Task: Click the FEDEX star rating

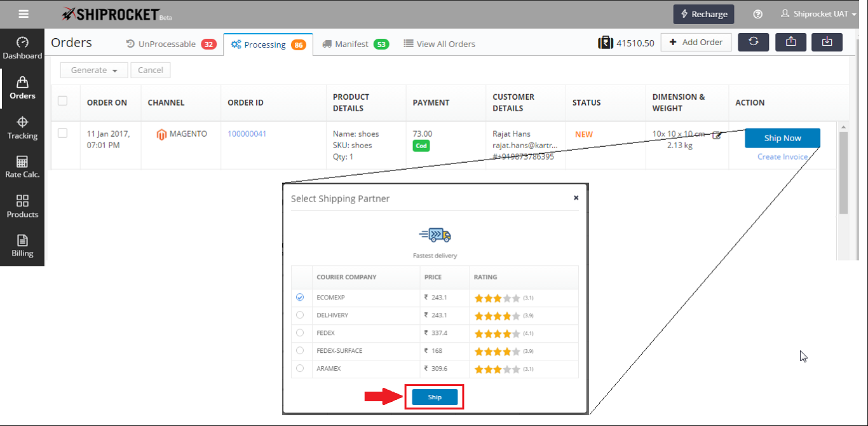Action: (x=498, y=333)
